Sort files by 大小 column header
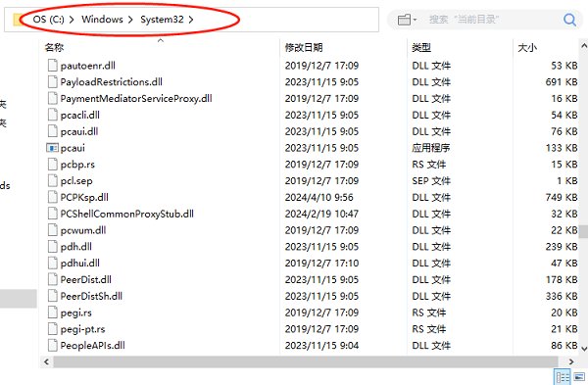This screenshot has height=385, width=588. [527, 48]
